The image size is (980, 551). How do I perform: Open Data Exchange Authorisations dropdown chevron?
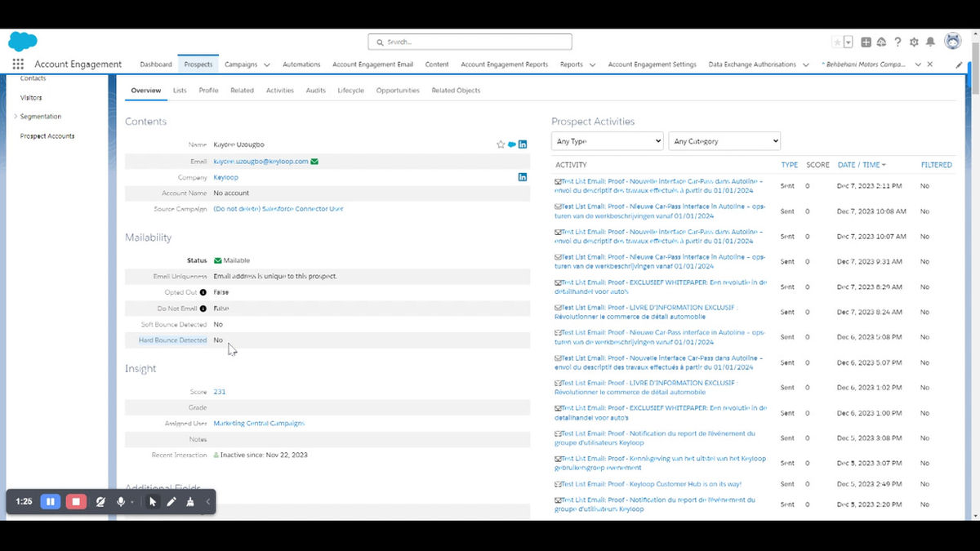coord(804,64)
